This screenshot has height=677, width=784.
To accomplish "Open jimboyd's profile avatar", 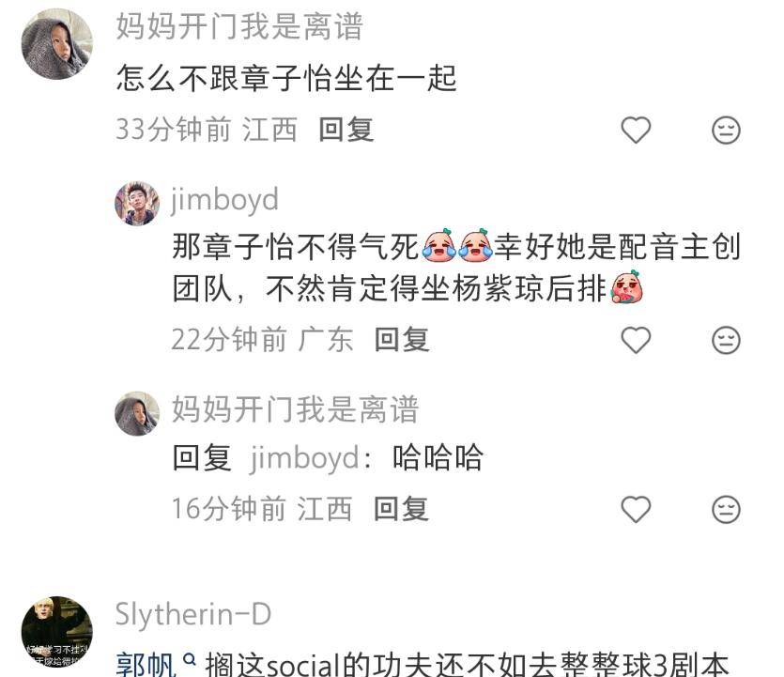I will 137,203.
